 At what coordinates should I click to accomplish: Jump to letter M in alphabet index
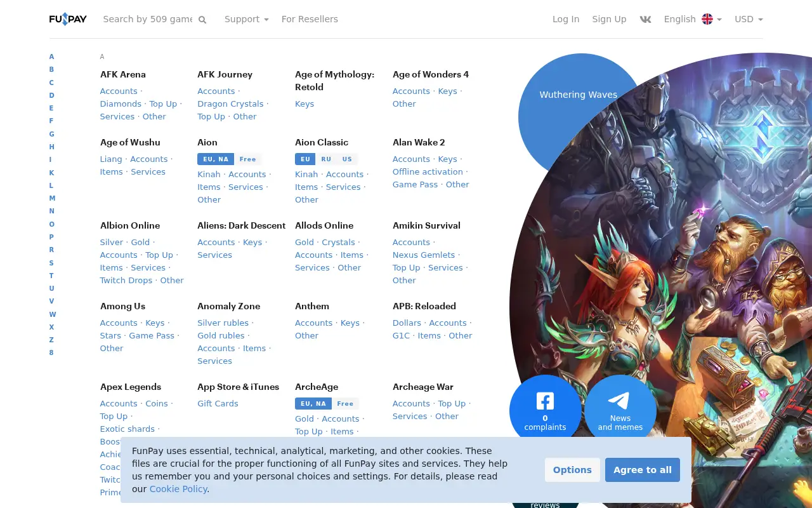tap(52, 198)
